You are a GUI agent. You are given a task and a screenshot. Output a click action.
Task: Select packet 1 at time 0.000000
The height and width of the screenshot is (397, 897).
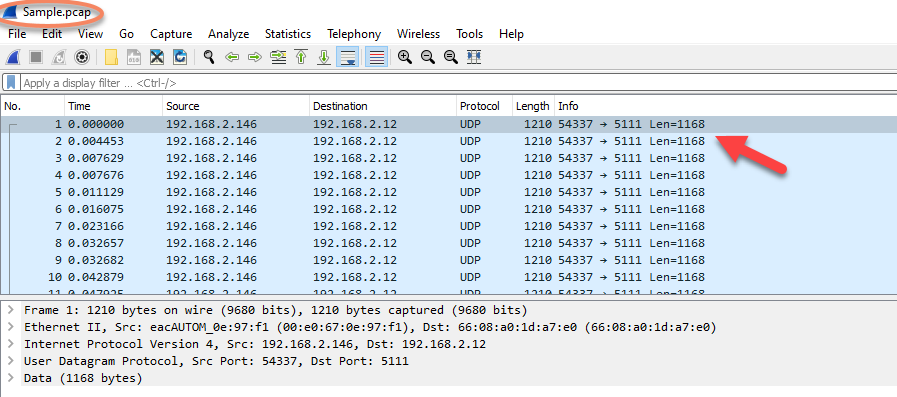point(448,124)
